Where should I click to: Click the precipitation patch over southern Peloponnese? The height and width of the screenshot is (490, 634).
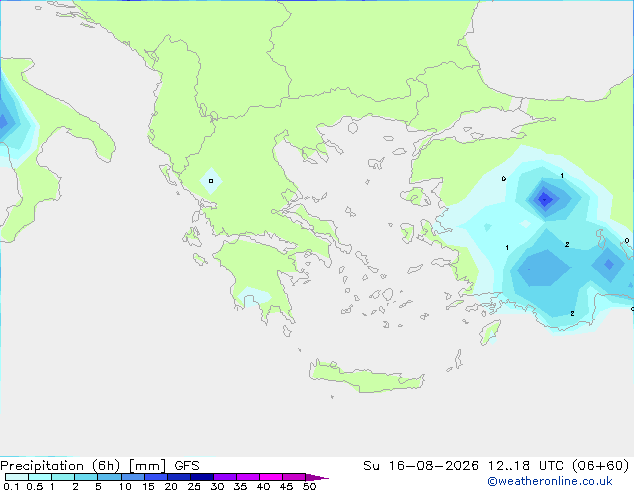pos(254,296)
